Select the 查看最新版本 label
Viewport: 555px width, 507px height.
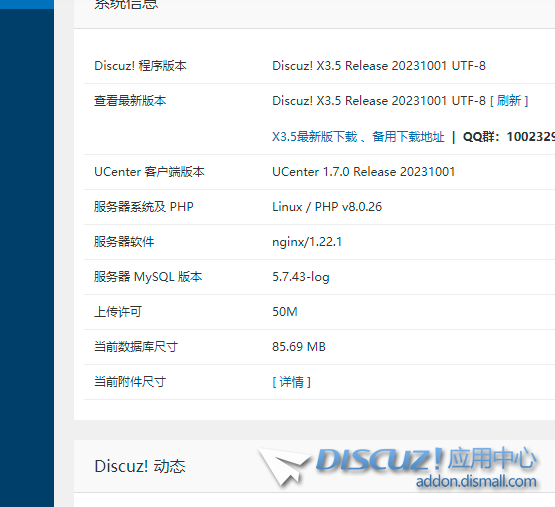(130, 101)
